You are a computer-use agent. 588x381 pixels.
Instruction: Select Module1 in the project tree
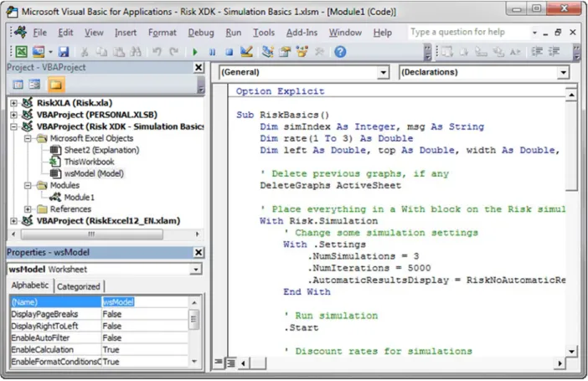(79, 198)
